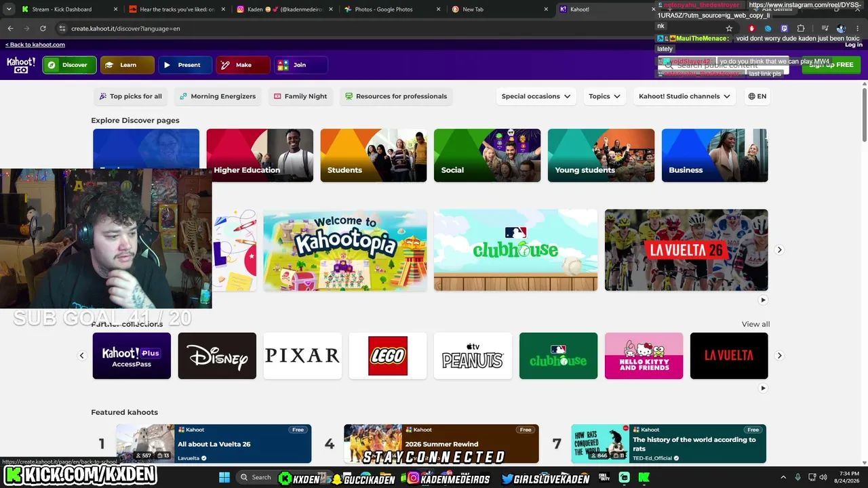Expand Kahoot! Studio channels dropdown
Viewport: 868px width, 488px height.
coord(685,96)
